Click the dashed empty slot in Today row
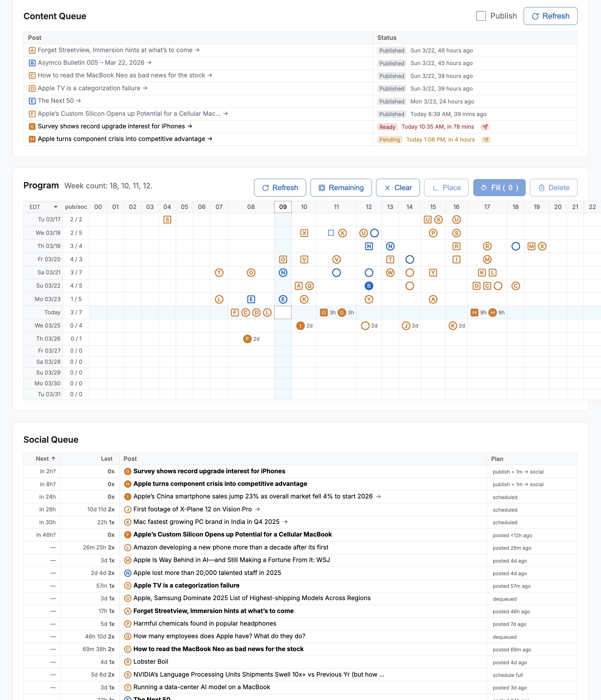 pos(283,312)
